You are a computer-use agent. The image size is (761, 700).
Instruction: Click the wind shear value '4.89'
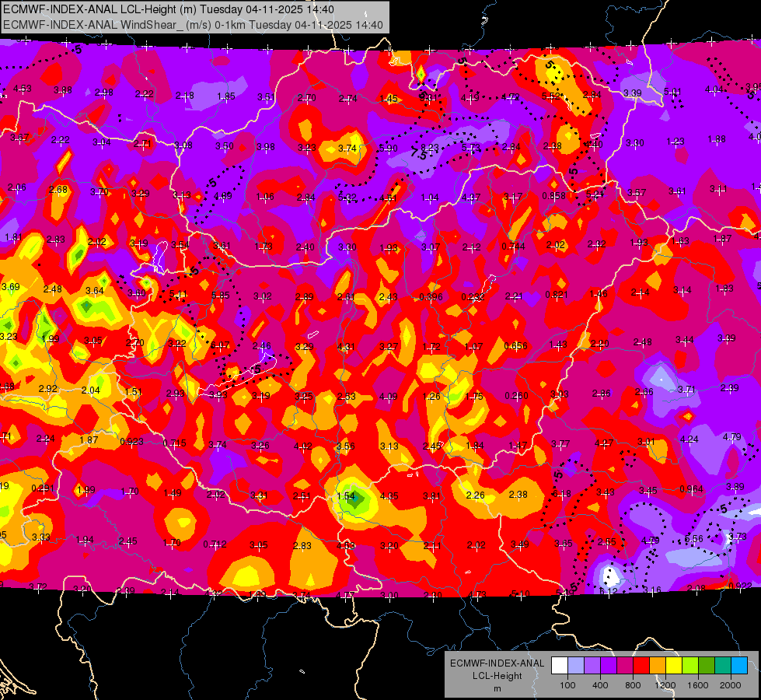click(x=223, y=196)
